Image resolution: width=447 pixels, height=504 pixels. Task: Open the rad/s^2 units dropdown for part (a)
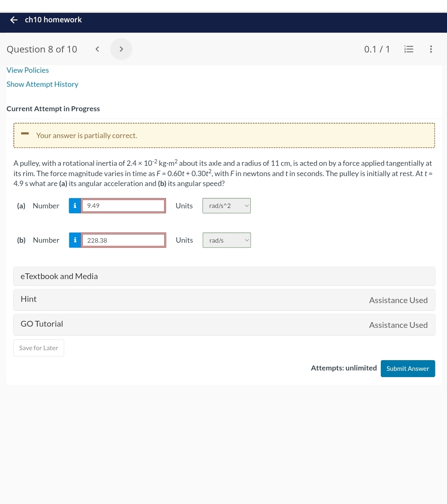tap(226, 205)
